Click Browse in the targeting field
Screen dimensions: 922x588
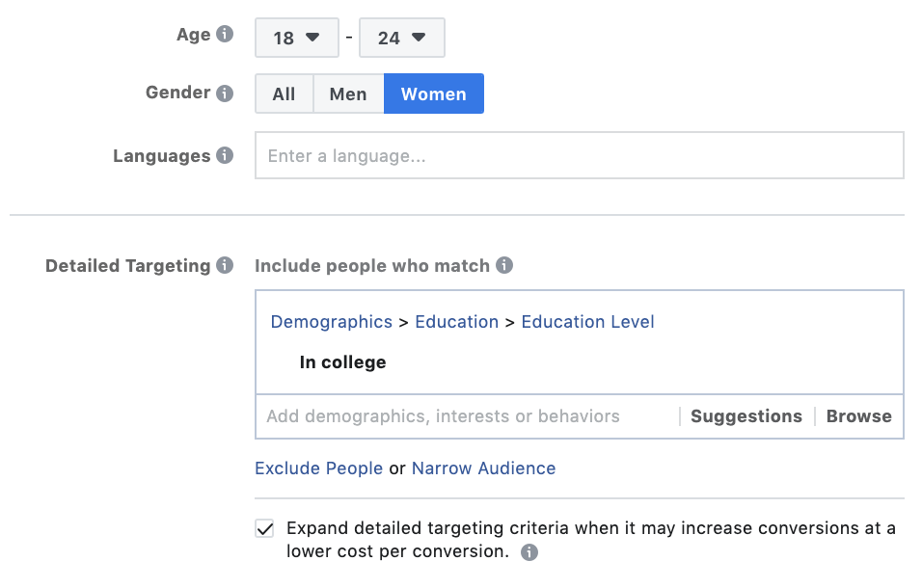(x=858, y=416)
